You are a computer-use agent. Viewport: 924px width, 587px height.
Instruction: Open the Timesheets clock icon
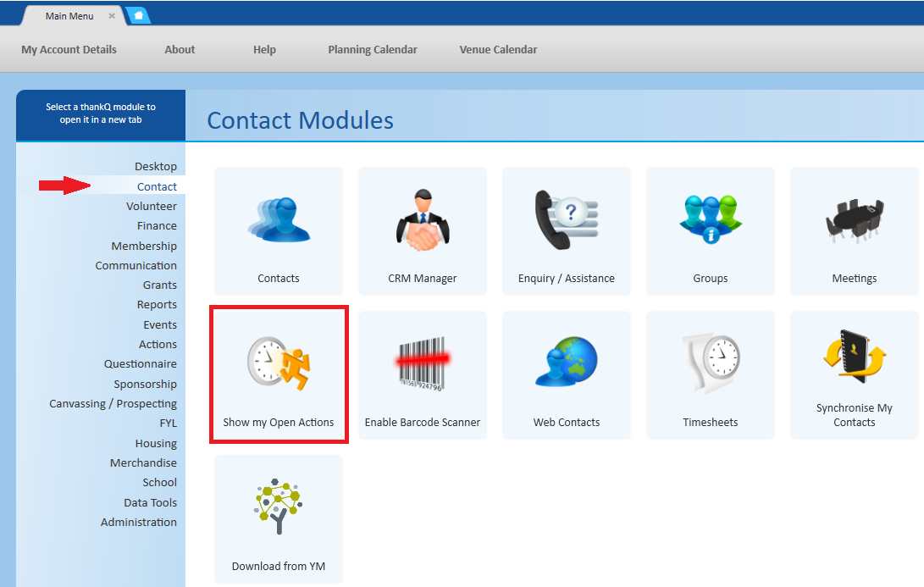tap(710, 363)
